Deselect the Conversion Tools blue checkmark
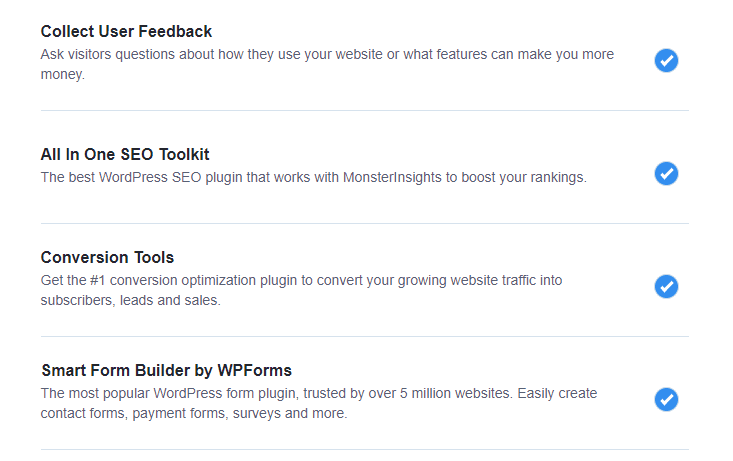Image resolution: width=733 pixels, height=461 pixels. click(x=666, y=286)
